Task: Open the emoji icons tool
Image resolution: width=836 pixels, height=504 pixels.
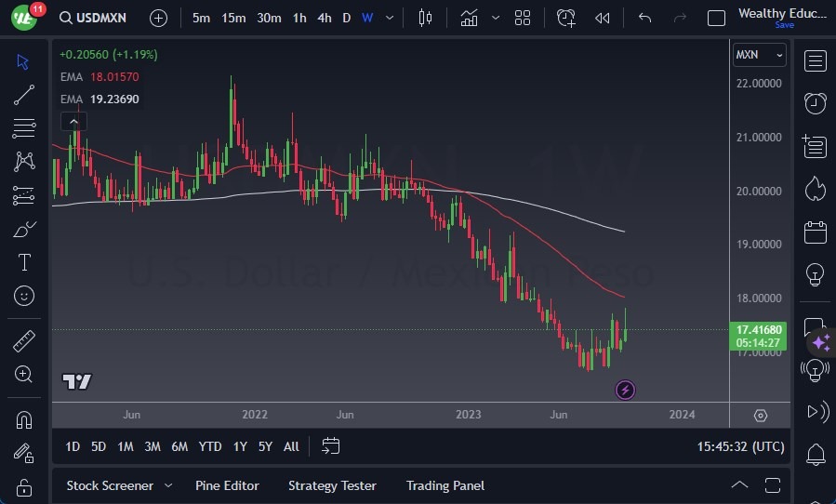Action: (24, 296)
